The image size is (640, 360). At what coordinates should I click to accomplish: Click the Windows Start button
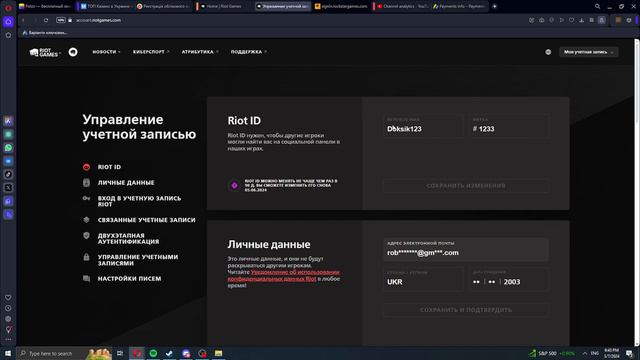click(x=8, y=353)
